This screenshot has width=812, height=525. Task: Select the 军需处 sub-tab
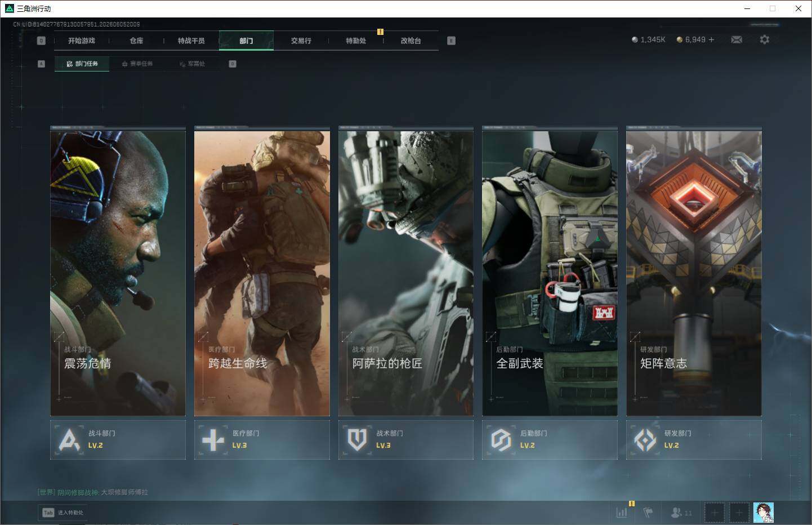tap(193, 64)
